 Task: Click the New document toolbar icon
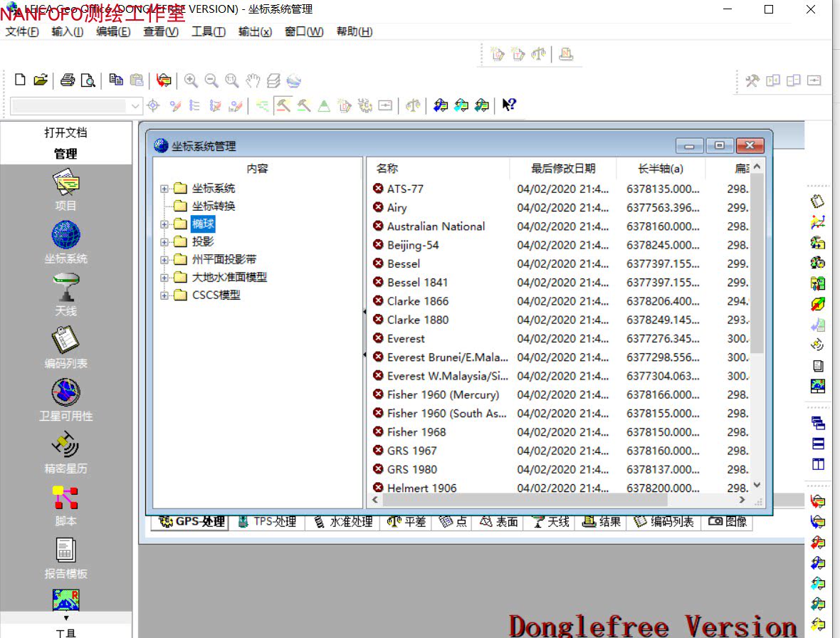pos(20,80)
